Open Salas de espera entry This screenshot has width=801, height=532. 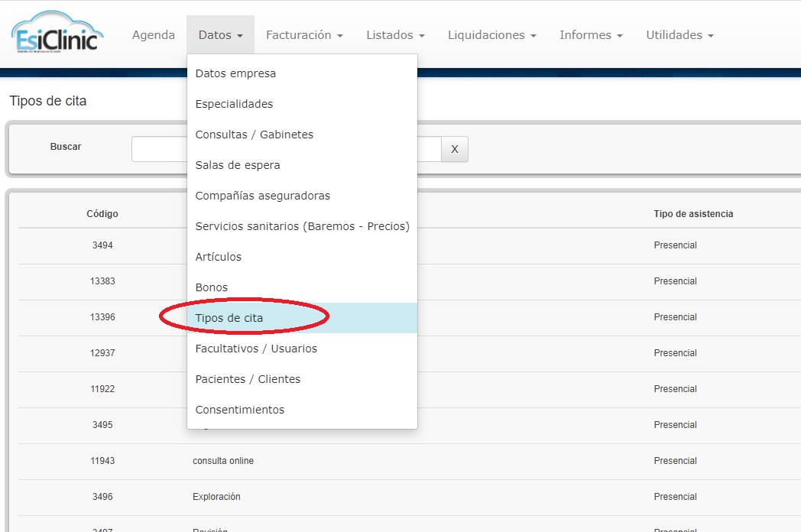coord(303,165)
